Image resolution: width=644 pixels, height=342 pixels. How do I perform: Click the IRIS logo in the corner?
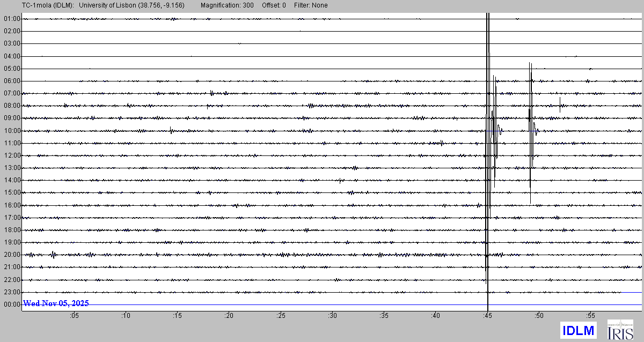pyautogui.click(x=620, y=330)
